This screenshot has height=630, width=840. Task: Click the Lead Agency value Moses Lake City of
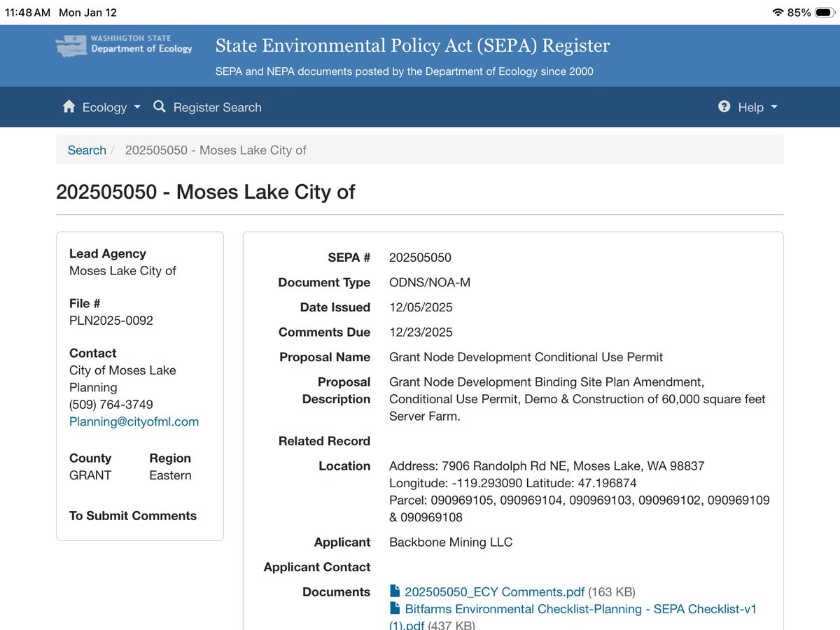pyautogui.click(x=122, y=271)
